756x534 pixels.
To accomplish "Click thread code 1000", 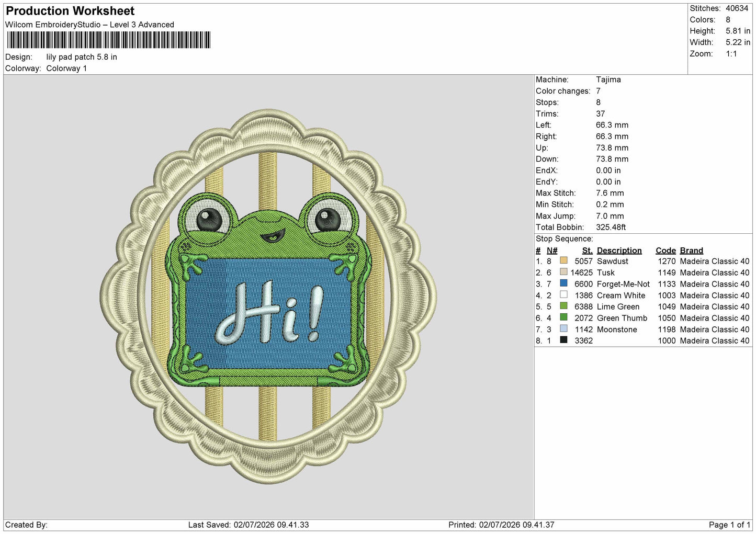I will [x=667, y=340].
